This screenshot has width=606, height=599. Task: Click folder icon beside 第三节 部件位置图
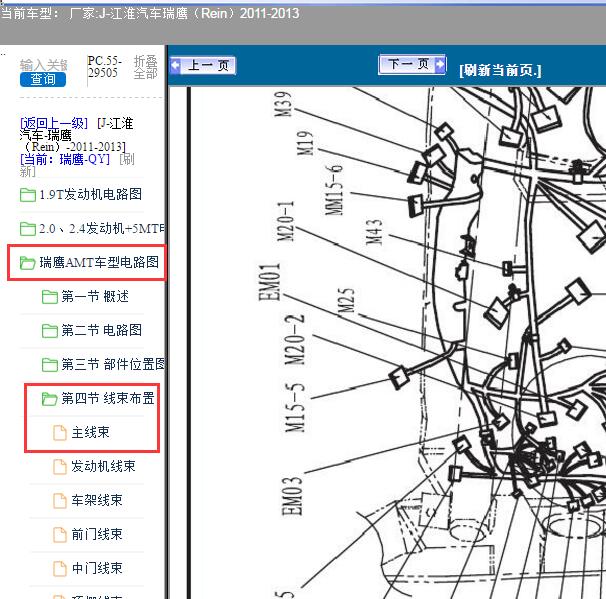(x=50, y=364)
